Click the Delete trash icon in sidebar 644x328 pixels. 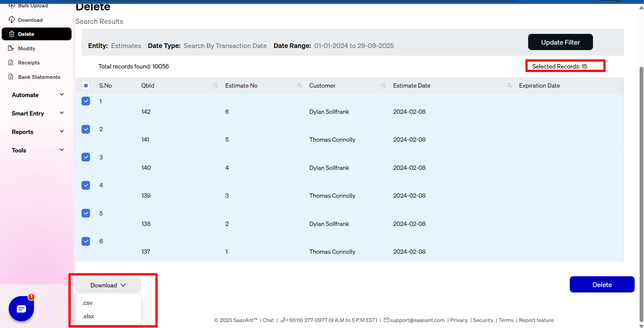click(11, 34)
